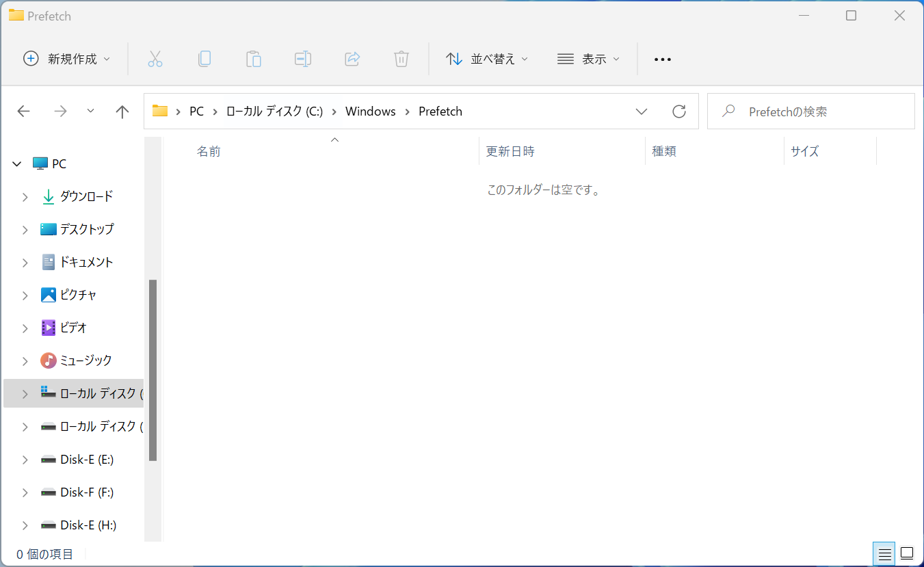
Task: Open Disk-F (F:) drive
Action: (x=86, y=492)
